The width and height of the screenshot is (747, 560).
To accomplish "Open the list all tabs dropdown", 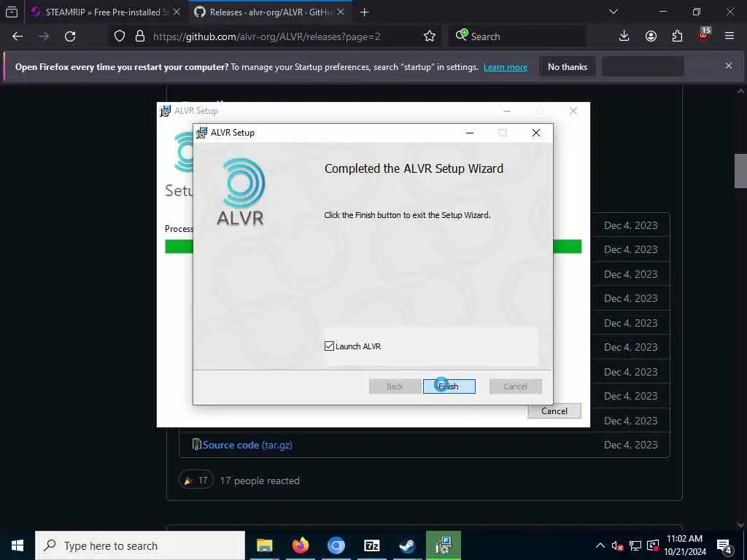I will [x=614, y=12].
